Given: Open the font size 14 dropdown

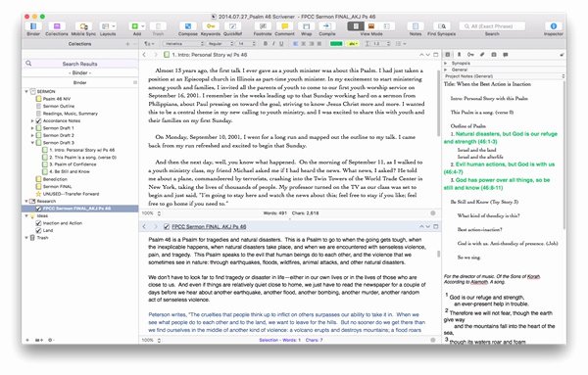Looking at the screenshot, I should coord(247,44).
